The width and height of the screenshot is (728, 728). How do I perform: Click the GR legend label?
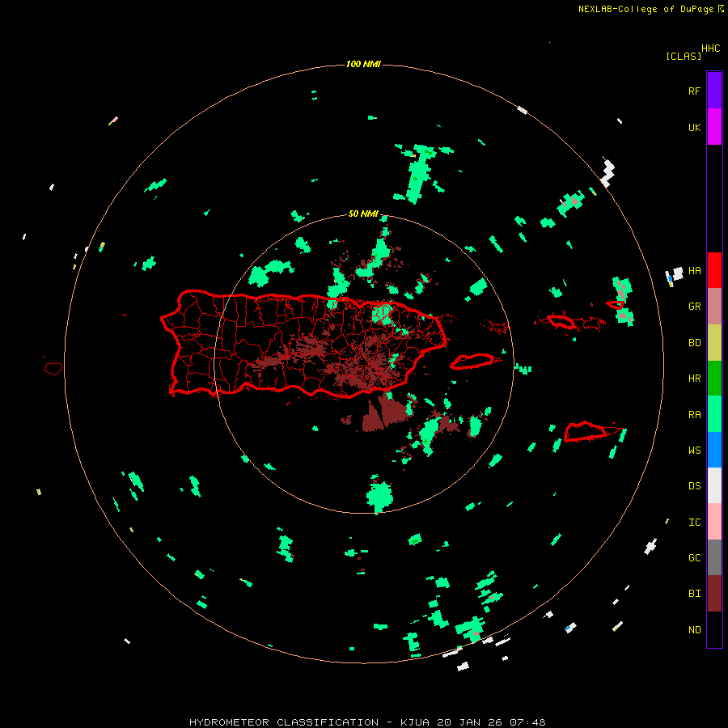tap(695, 307)
